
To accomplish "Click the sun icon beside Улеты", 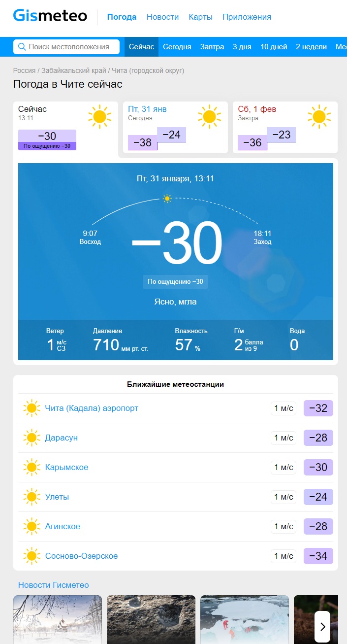I will point(32,497).
